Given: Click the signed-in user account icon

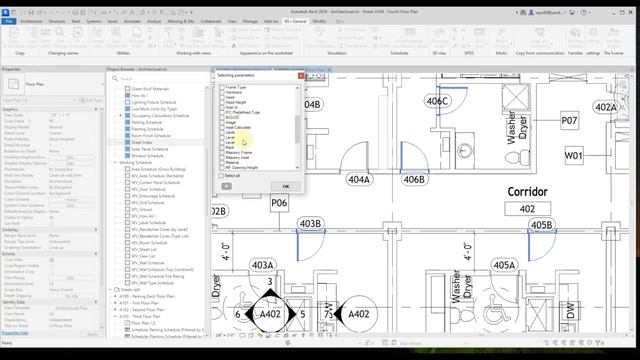Looking at the screenshot, I should (x=531, y=13).
